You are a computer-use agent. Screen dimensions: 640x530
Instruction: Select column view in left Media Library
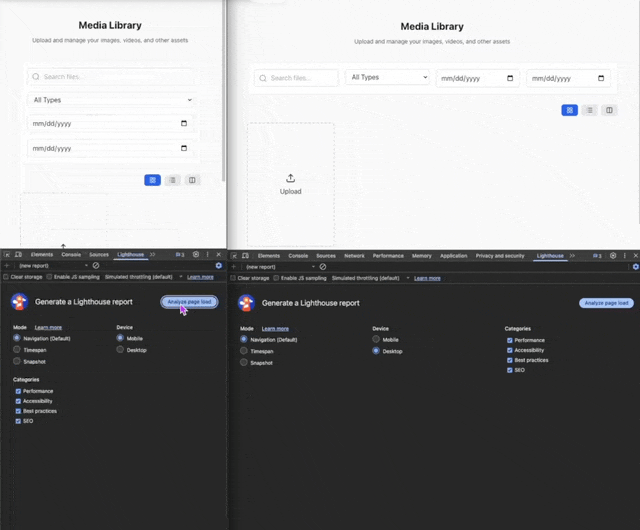pyautogui.click(x=192, y=180)
